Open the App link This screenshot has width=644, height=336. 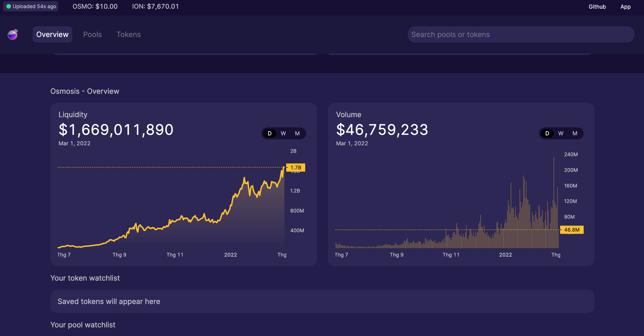pyautogui.click(x=625, y=7)
